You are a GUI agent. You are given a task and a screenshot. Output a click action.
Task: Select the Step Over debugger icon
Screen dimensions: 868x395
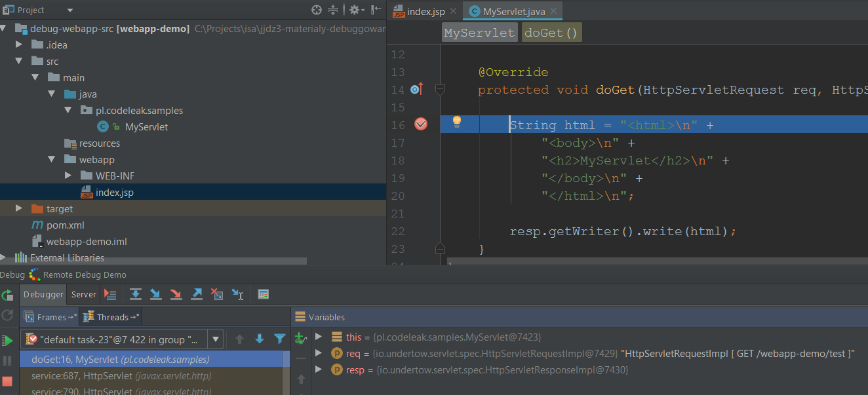pyautogui.click(x=136, y=294)
